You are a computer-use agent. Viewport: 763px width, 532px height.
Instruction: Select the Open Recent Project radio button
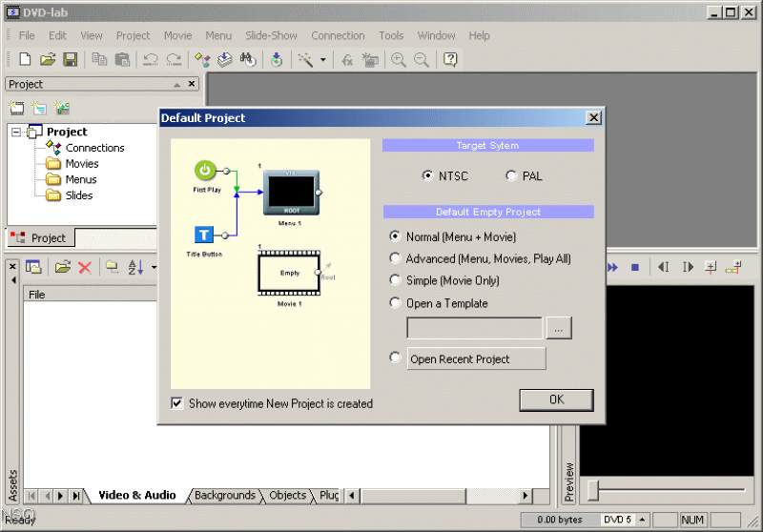tap(395, 358)
